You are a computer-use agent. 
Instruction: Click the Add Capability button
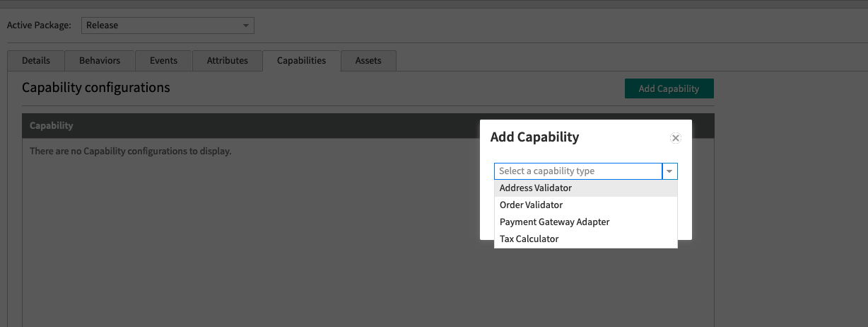669,88
